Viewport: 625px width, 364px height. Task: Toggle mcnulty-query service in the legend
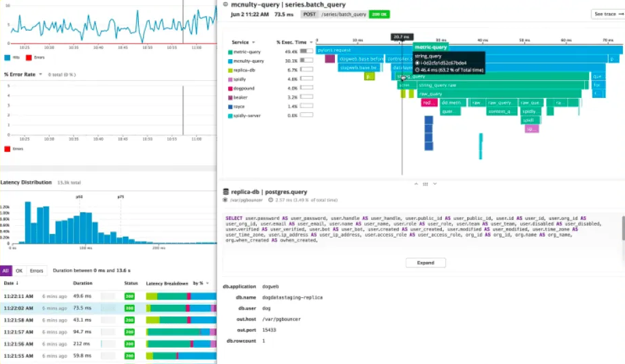point(246,61)
